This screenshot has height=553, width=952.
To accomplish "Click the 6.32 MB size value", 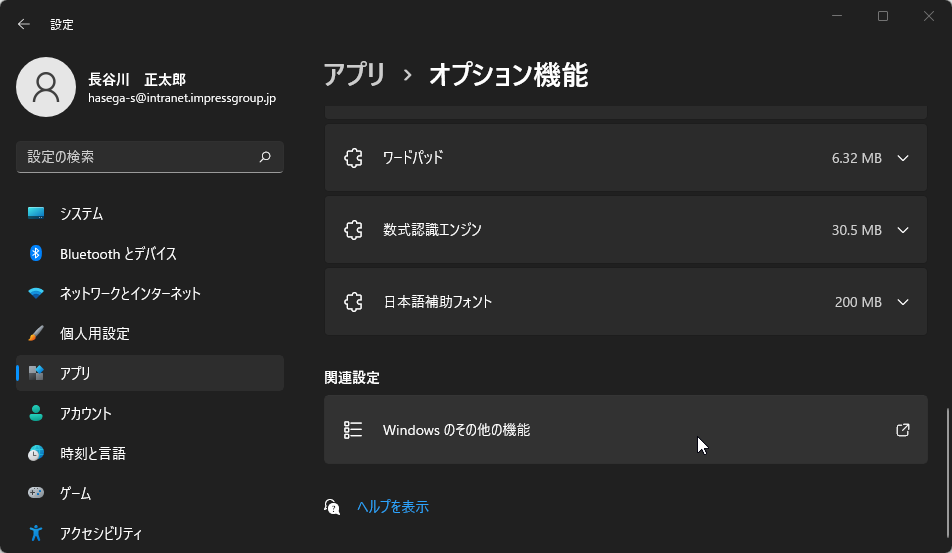I will point(857,158).
